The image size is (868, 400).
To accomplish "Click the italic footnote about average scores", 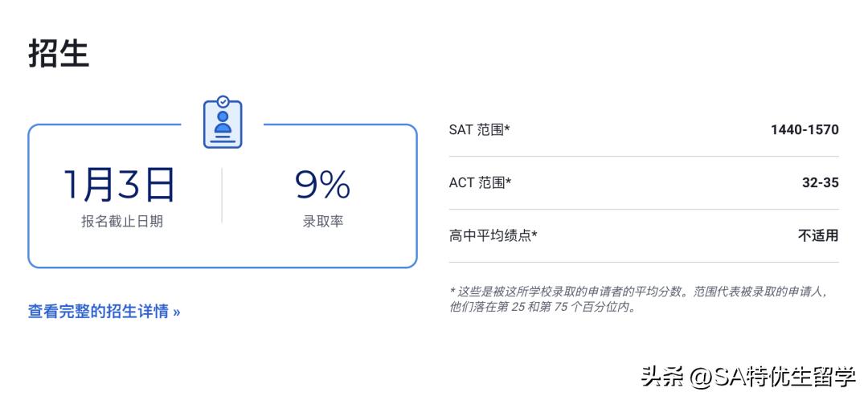I will pyautogui.click(x=638, y=292).
